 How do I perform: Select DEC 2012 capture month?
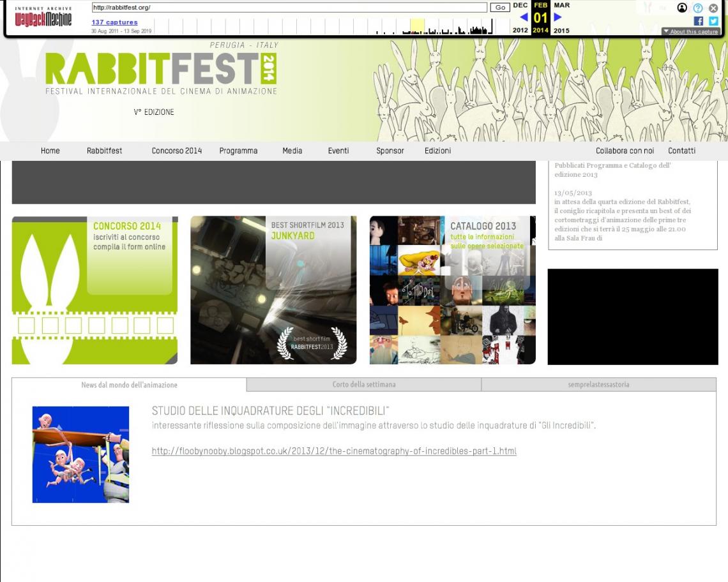[x=520, y=18]
